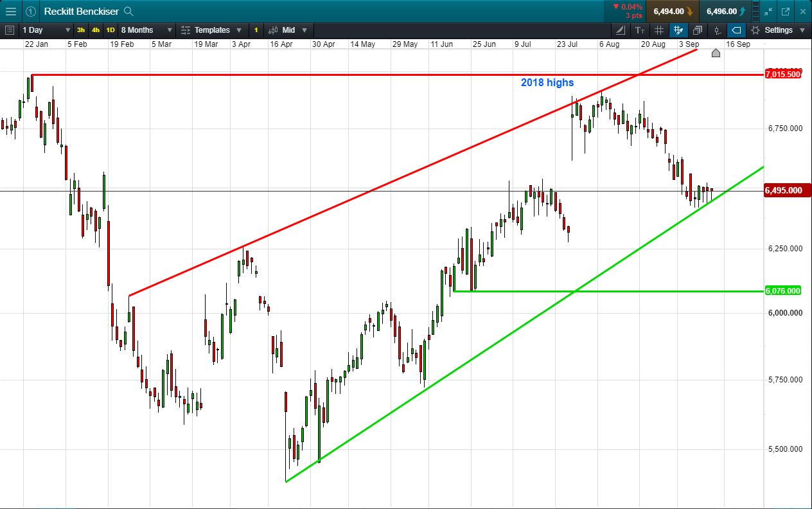The width and height of the screenshot is (812, 509).
Task: Toggle the price label tag icon
Action: (x=736, y=30)
